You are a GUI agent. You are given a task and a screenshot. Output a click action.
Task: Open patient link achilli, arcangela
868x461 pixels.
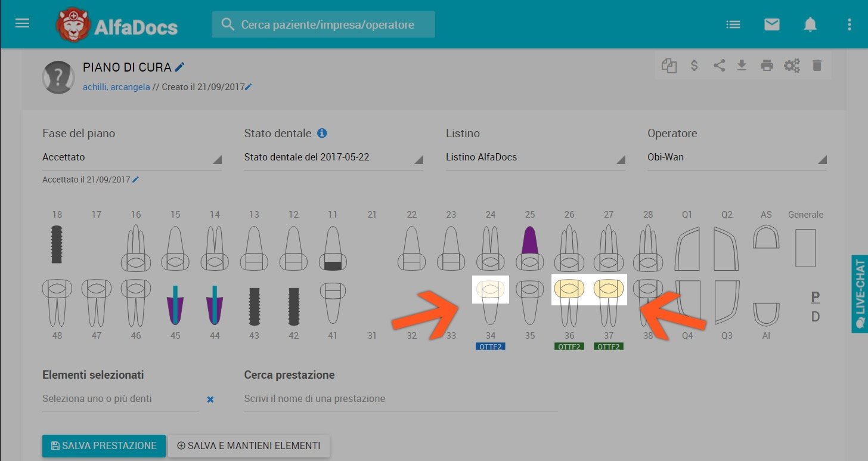click(x=116, y=87)
